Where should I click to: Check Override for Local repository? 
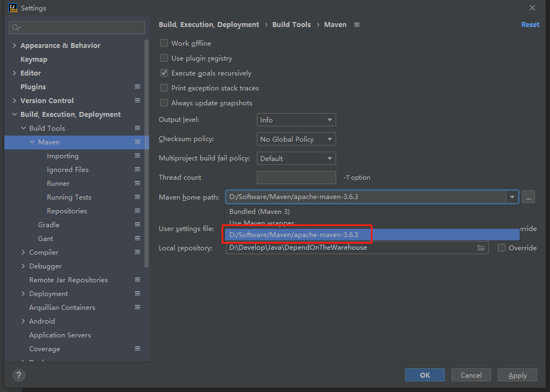point(502,248)
